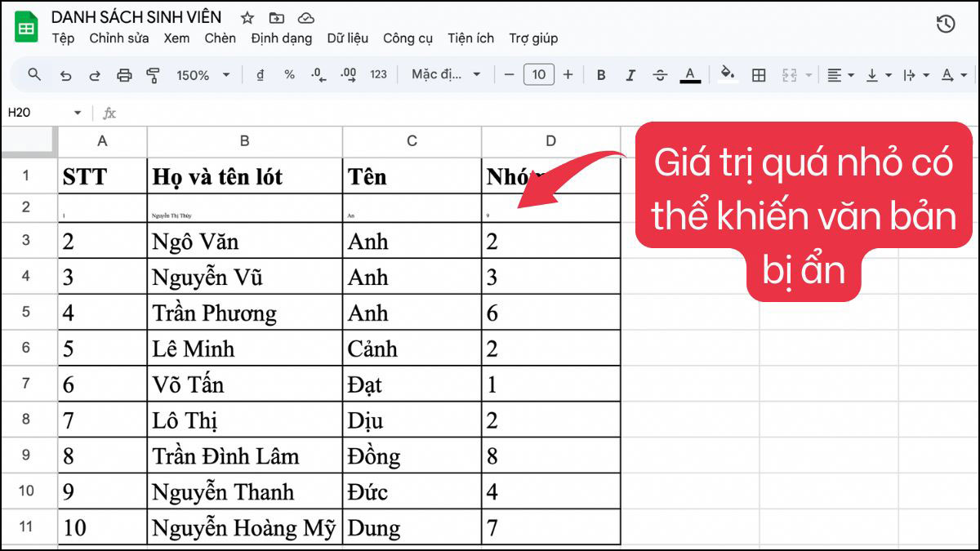980x551 pixels.
Task: Open search in the toolbar
Action: [x=33, y=74]
